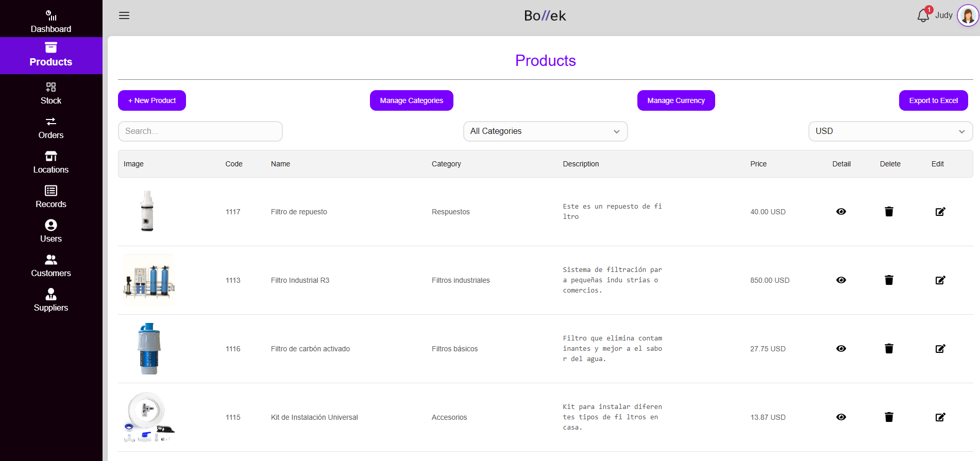This screenshot has height=461, width=980.
Task: Delete the Filtro de repuesto product
Action: pos(889,212)
